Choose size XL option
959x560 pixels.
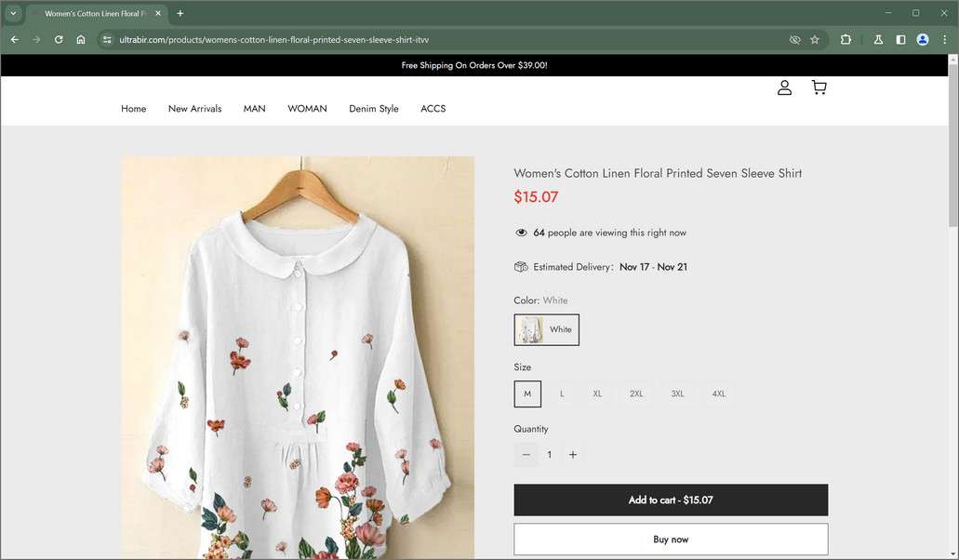point(597,393)
